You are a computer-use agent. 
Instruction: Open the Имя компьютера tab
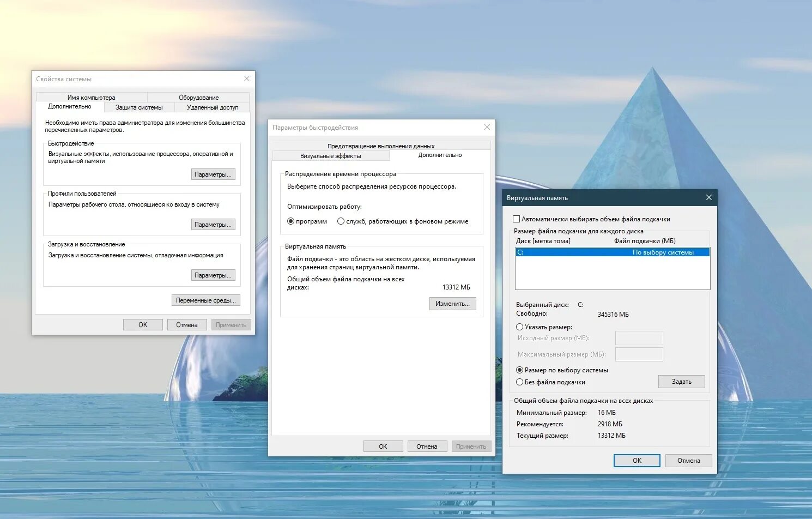point(92,98)
